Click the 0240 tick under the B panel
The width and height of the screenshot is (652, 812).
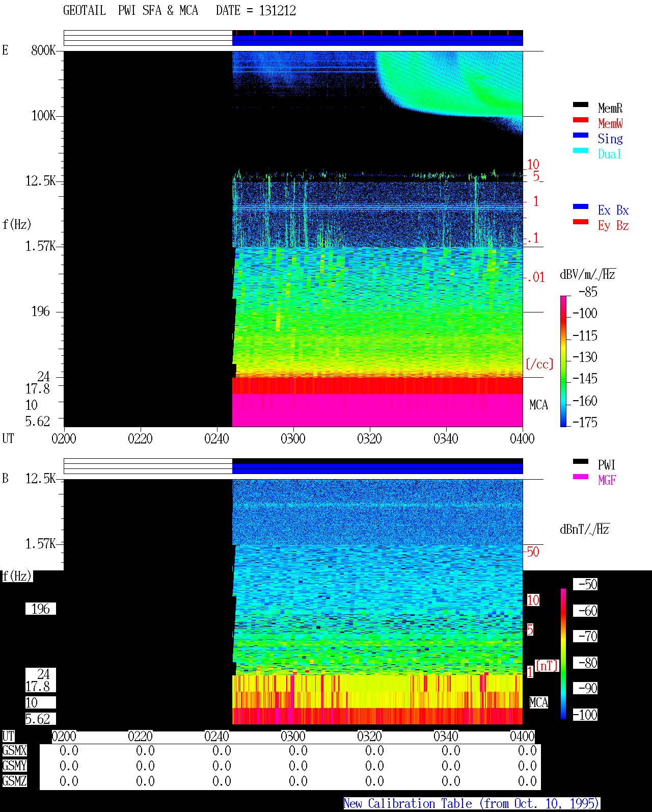tap(216, 736)
